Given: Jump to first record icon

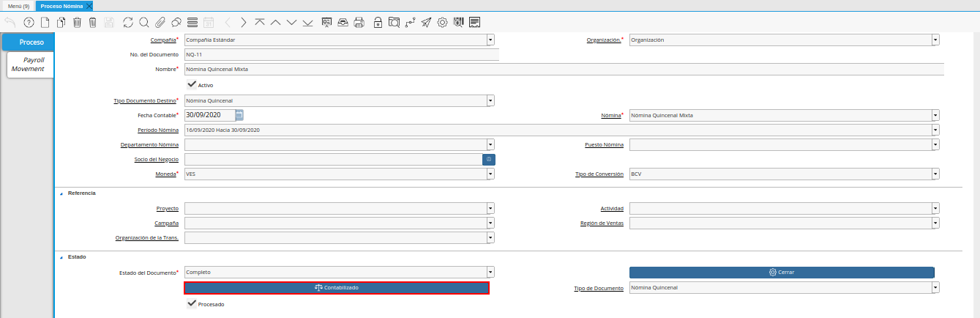Looking at the screenshot, I should pos(260,22).
